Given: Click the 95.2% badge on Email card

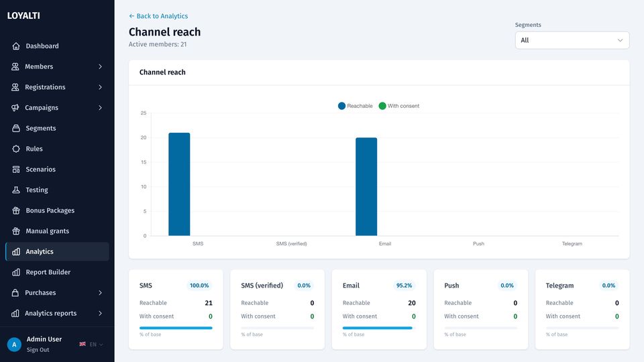Looking at the screenshot, I should [x=404, y=286].
